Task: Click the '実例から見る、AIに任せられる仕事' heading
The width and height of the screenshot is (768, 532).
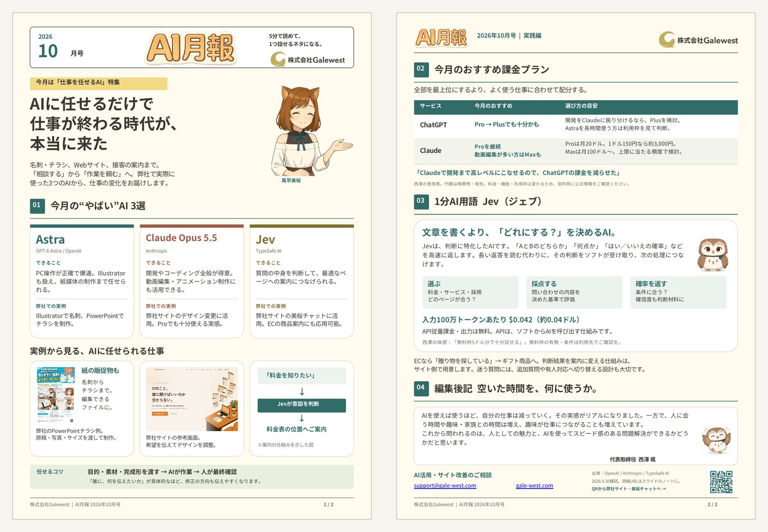Action: (97, 351)
